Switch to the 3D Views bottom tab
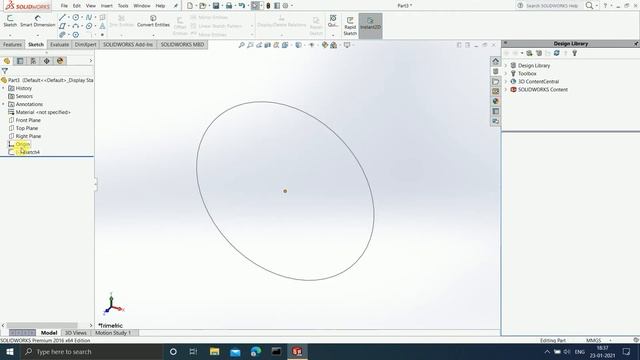640x360 pixels. click(x=76, y=333)
